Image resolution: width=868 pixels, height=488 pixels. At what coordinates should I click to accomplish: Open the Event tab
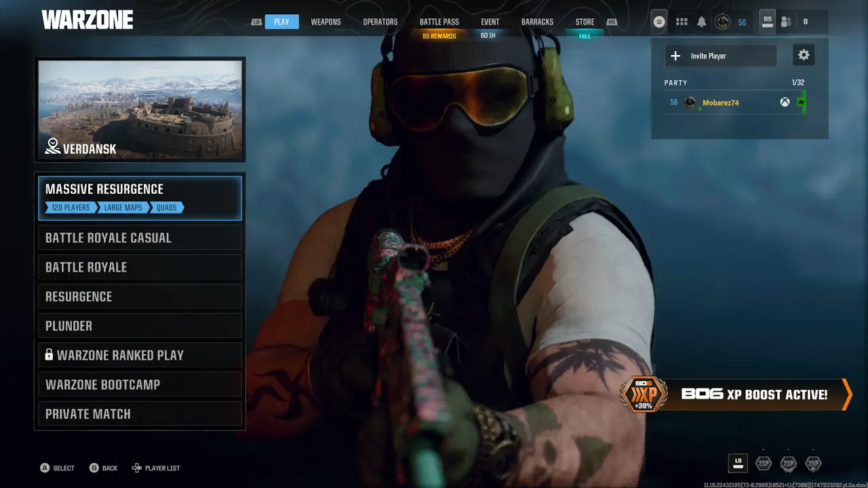pos(490,22)
